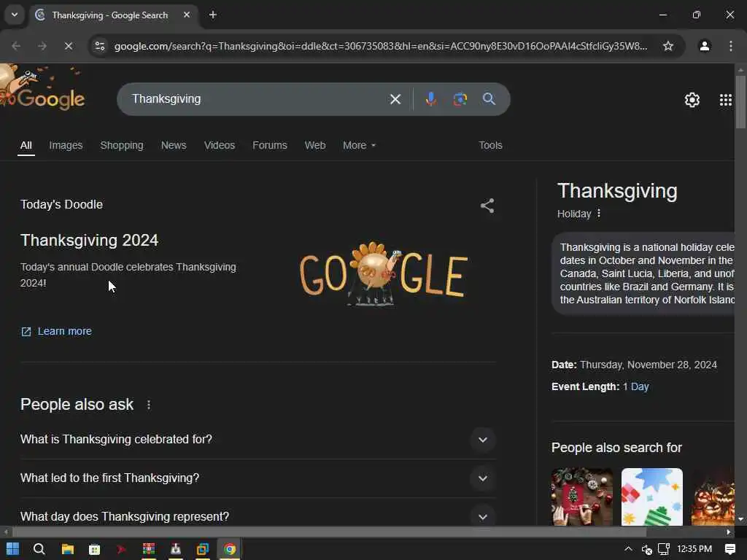Share today's Doodle with the share icon
The width and height of the screenshot is (747, 560).
tap(487, 206)
